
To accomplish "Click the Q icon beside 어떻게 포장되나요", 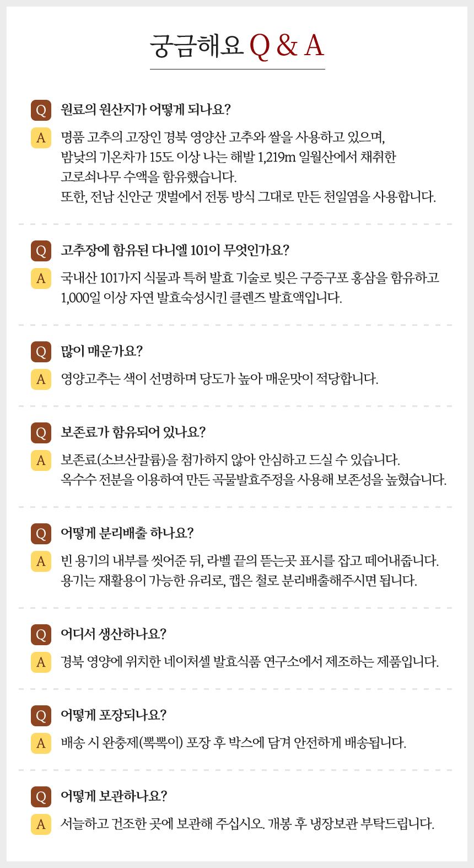I will pos(41,716).
